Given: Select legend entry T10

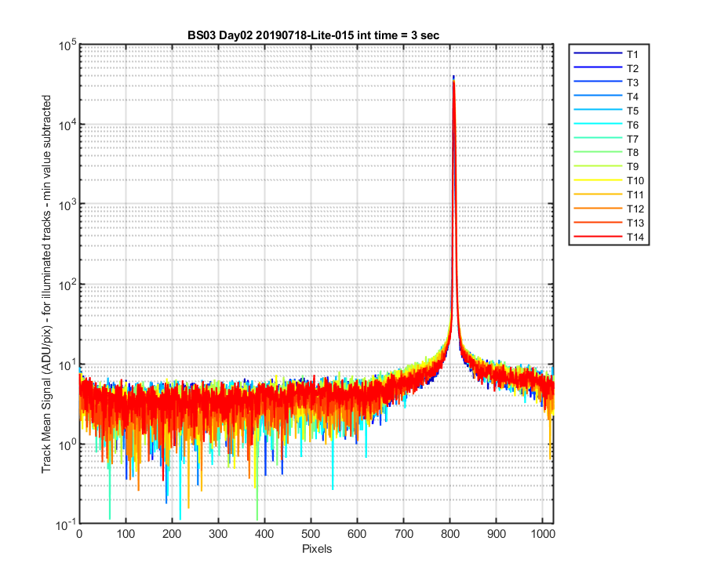Looking at the screenshot, I should coord(609,180).
